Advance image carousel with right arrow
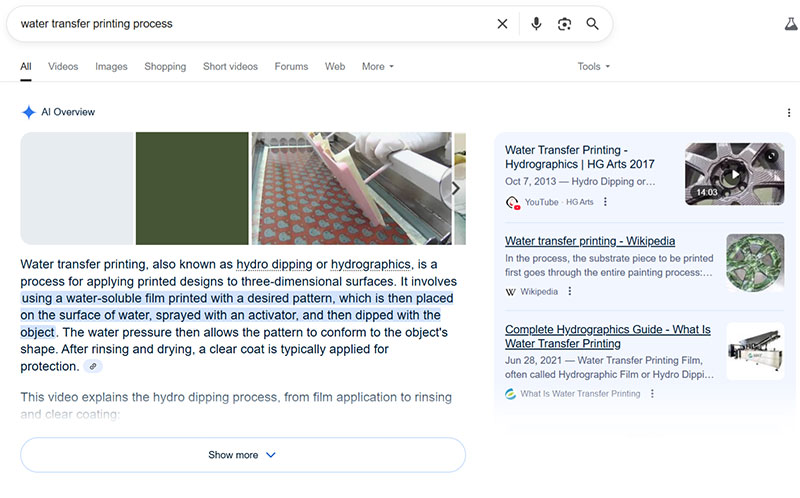This screenshot has width=800, height=498. point(456,188)
